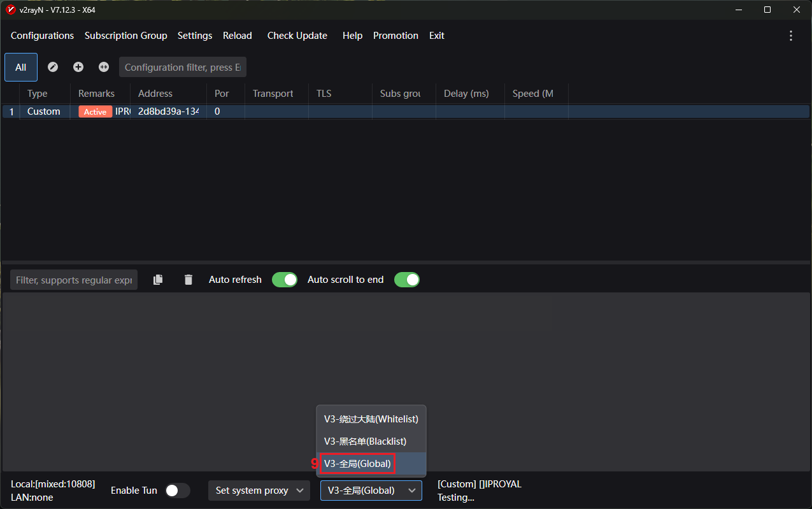Click the edit subscription group pencil icon
The height and width of the screenshot is (509, 812).
[x=53, y=67]
